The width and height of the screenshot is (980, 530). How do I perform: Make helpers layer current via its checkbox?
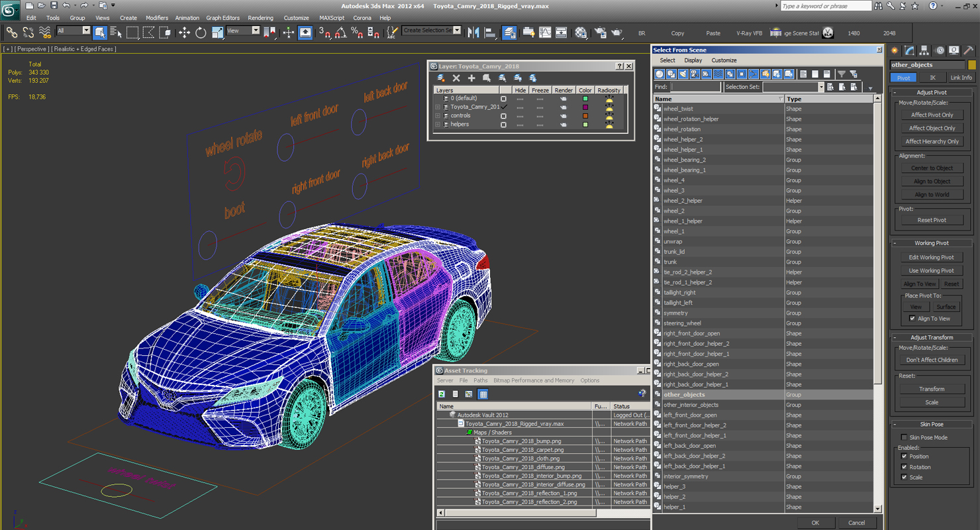(503, 125)
